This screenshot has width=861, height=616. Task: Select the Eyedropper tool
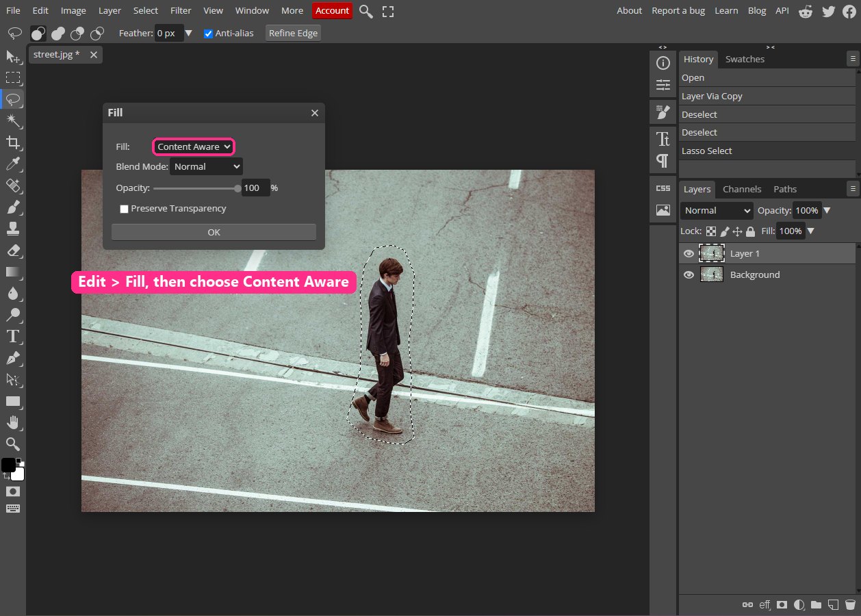point(13,164)
